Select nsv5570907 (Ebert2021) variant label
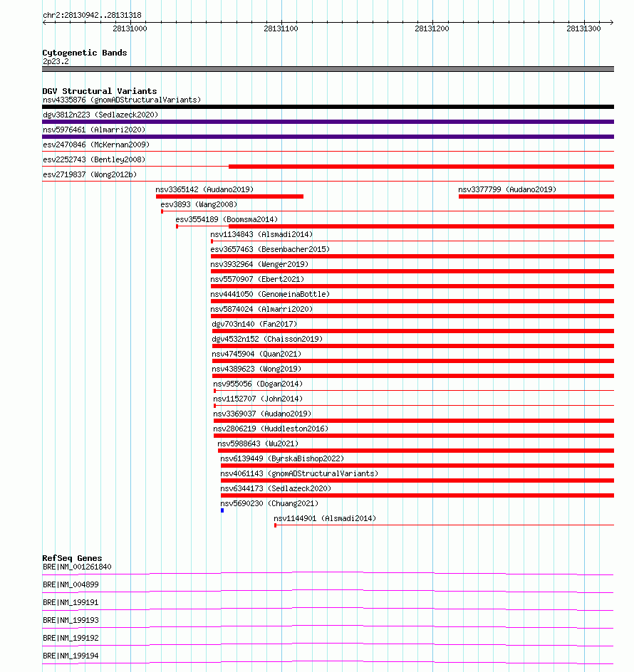Image resolution: width=634 pixels, height=672 pixels. click(257, 280)
